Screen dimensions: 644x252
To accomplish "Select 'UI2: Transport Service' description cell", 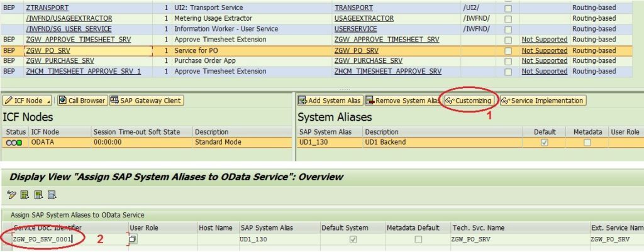I will coord(252,8).
